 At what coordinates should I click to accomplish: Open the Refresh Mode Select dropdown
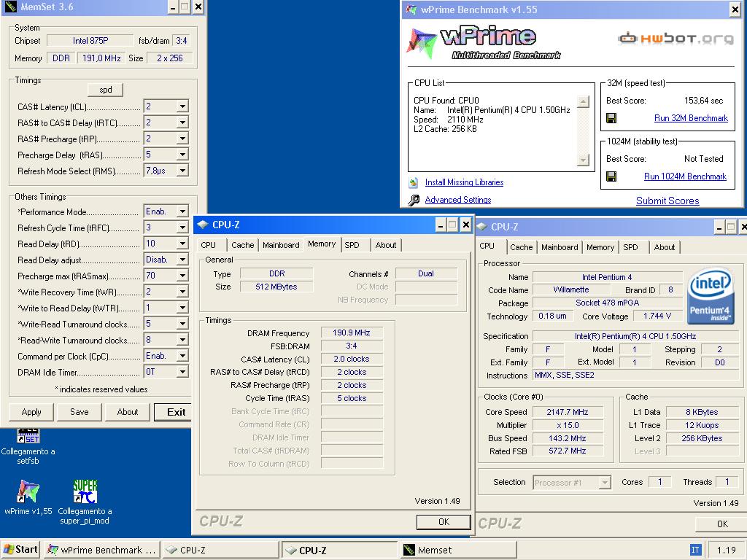pos(182,171)
